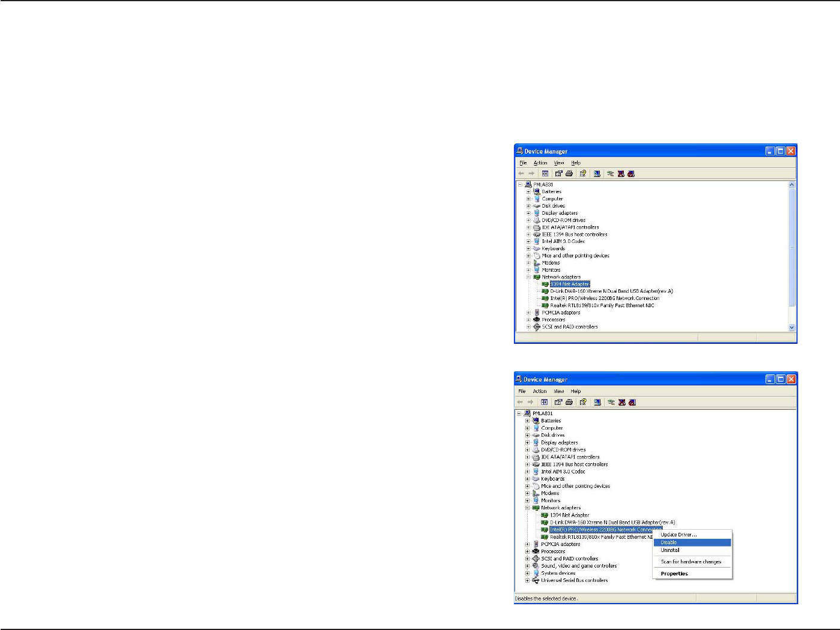Click Properties toolbar icon in lower Device Manager window
The height and width of the screenshot is (630, 840).
558,402
